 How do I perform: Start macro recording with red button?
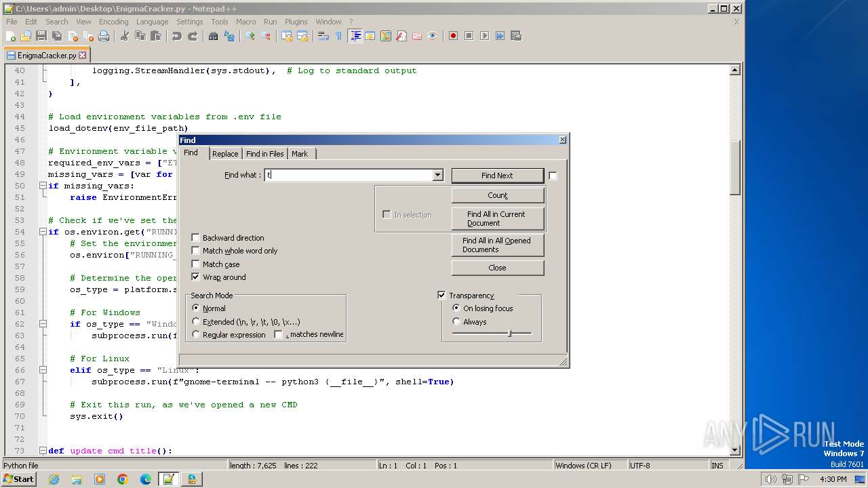(454, 36)
